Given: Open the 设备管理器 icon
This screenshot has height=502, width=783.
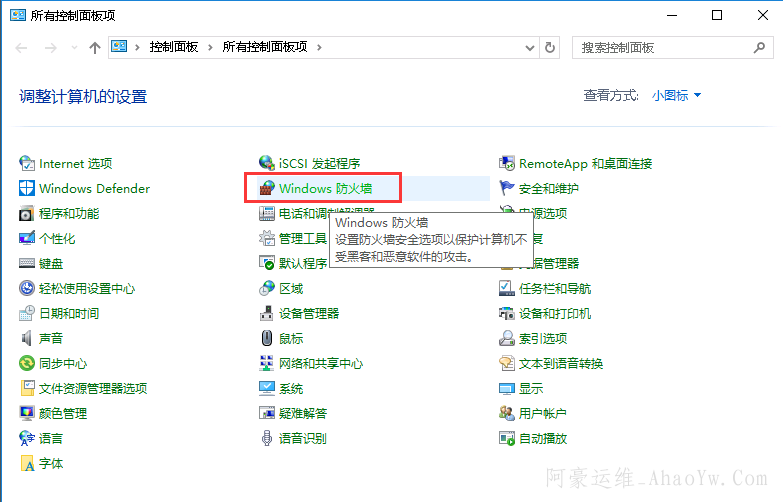Looking at the screenshot, I should [267, 313].
